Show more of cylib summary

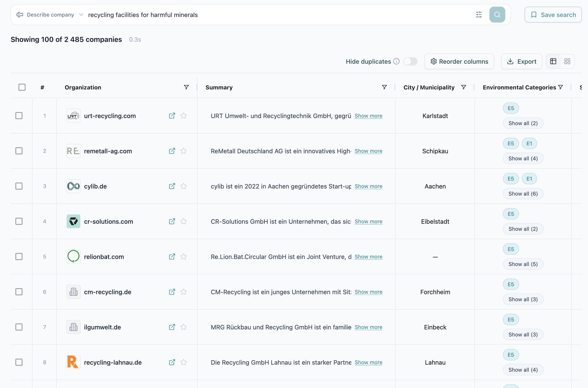pos(368,186)
